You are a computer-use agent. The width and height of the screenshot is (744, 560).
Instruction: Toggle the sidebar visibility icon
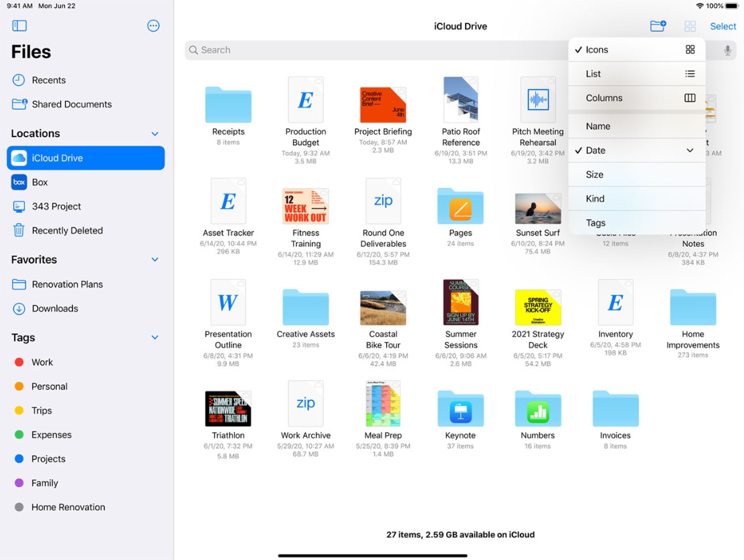click(x=19, y=25)
